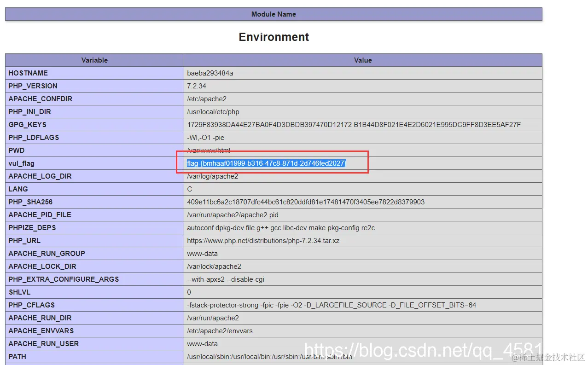Click the APACHE_LOG_DIR variable cell

point(94,176)
